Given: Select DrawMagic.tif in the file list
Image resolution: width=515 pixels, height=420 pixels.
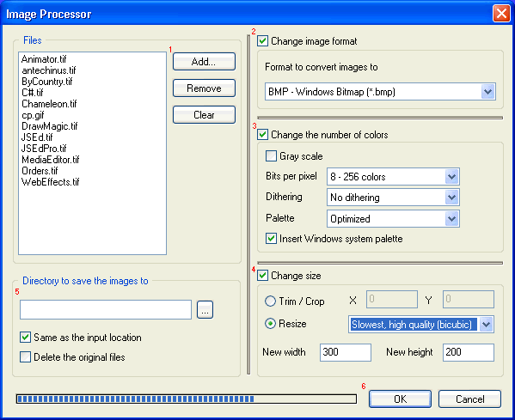Looking at the screenshot, I should coord(50,126).
